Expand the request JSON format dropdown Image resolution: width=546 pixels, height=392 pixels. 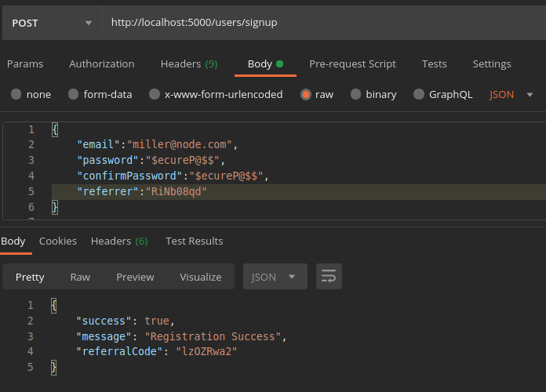click(511, 94)
